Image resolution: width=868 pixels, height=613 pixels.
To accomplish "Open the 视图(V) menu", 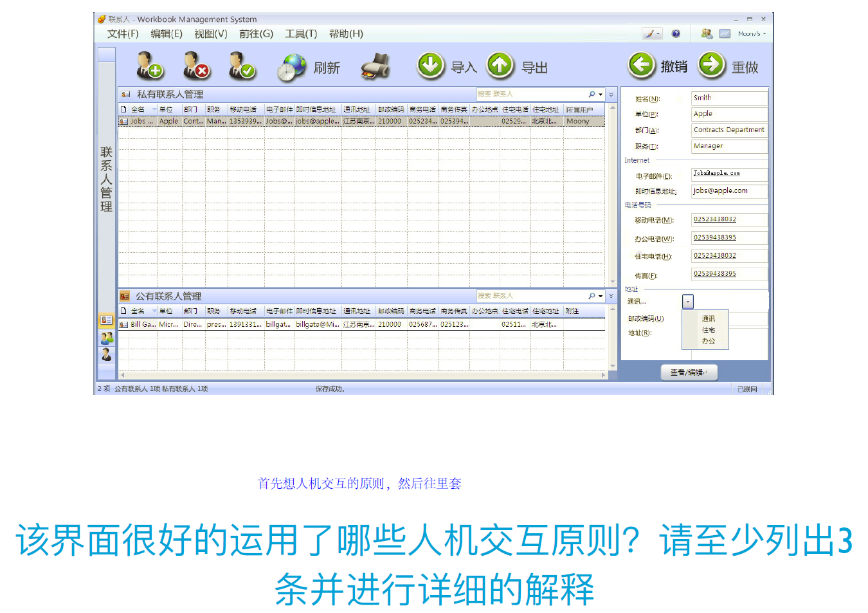I will (x=210, y=33).
